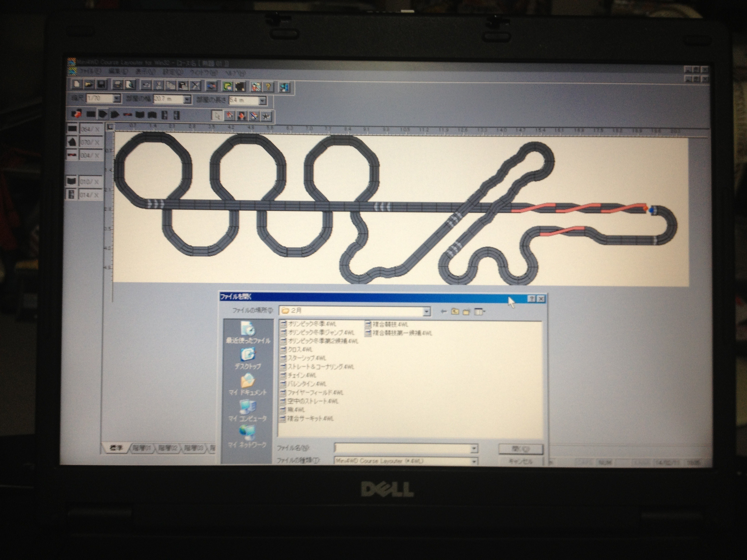Click the New file toolbar icon
Image resolution: width=747 pixels, height=560 pixels.
click(x=76, y=84)
